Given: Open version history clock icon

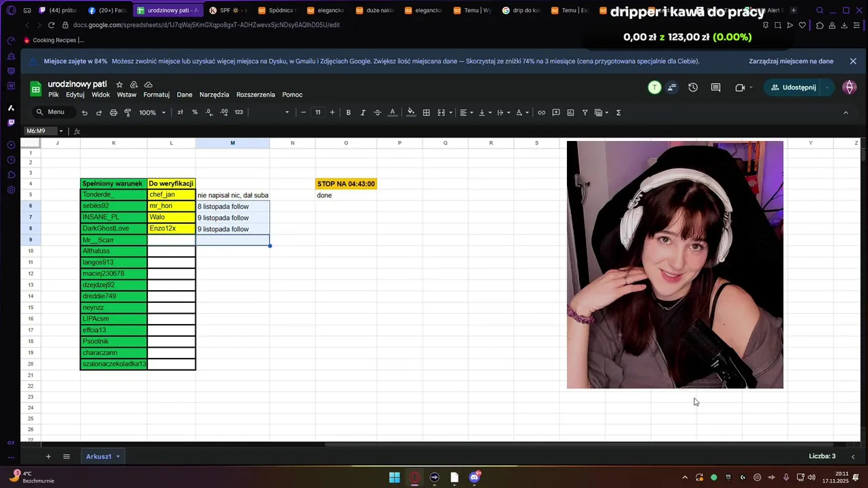Looking at the screenshot, I should pos(693,87).
